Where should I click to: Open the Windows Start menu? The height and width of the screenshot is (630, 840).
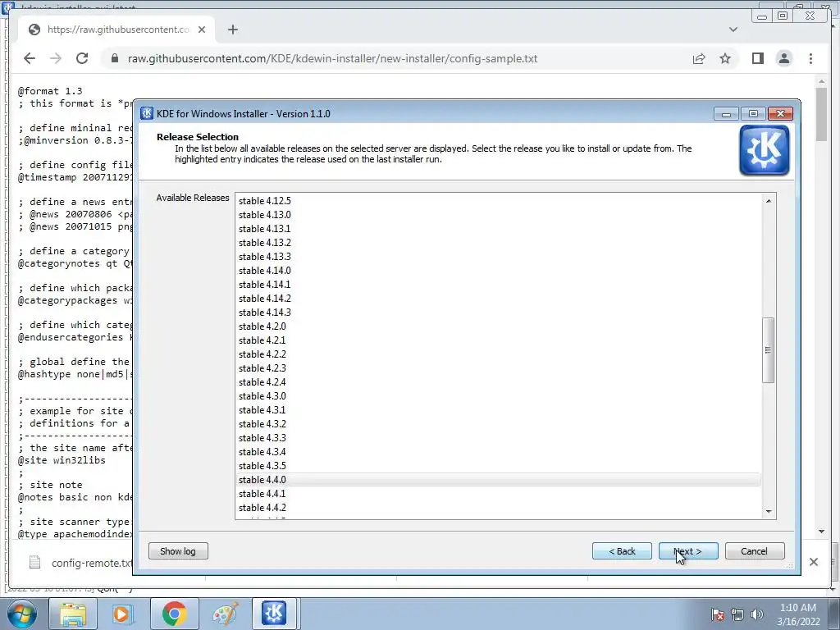(x=22, y=614)
